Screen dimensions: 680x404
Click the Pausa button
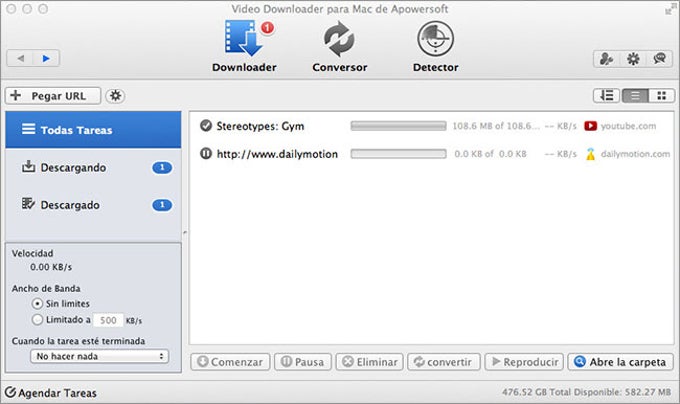tap(303, 362)
